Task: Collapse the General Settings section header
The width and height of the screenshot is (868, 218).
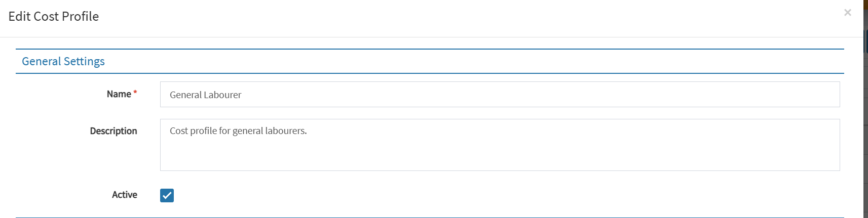Action: coord(63,61)
